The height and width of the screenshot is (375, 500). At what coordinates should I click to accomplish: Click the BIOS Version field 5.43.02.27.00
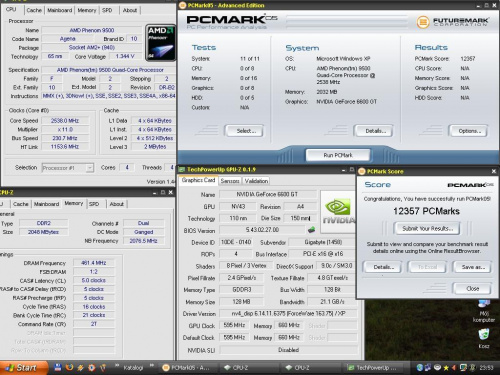coord(262,230)
